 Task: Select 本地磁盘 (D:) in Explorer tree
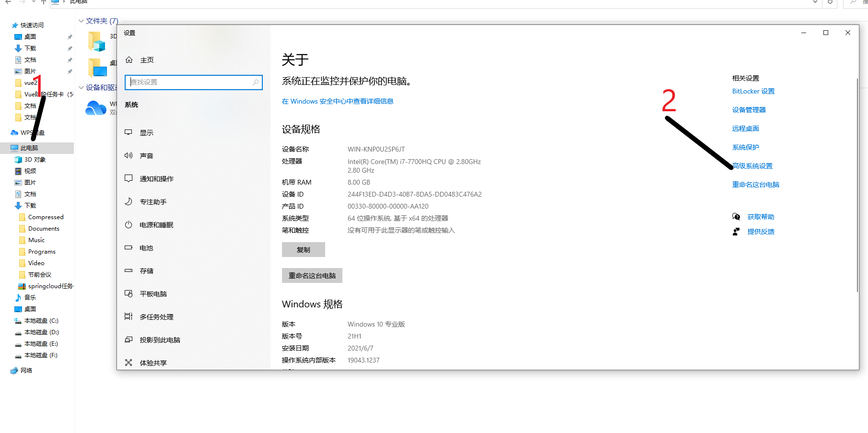(x=41, y=332)
